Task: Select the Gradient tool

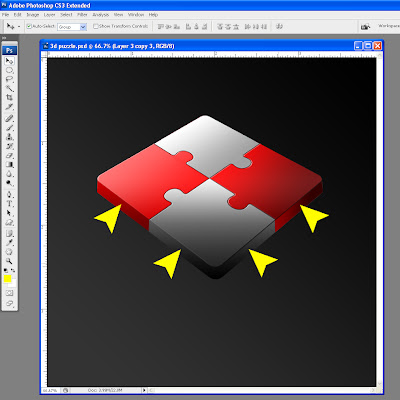Action: coord(9,164)
